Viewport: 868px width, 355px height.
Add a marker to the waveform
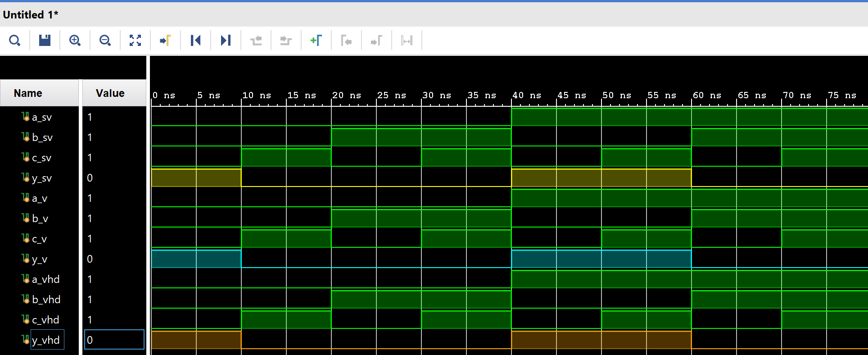point(316,41)
